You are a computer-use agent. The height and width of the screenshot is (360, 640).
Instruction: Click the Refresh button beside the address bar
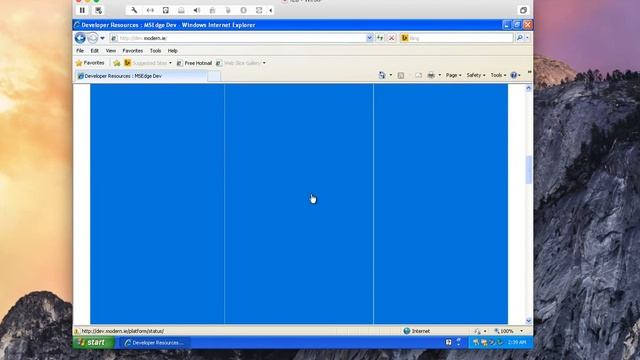(380, 38)
